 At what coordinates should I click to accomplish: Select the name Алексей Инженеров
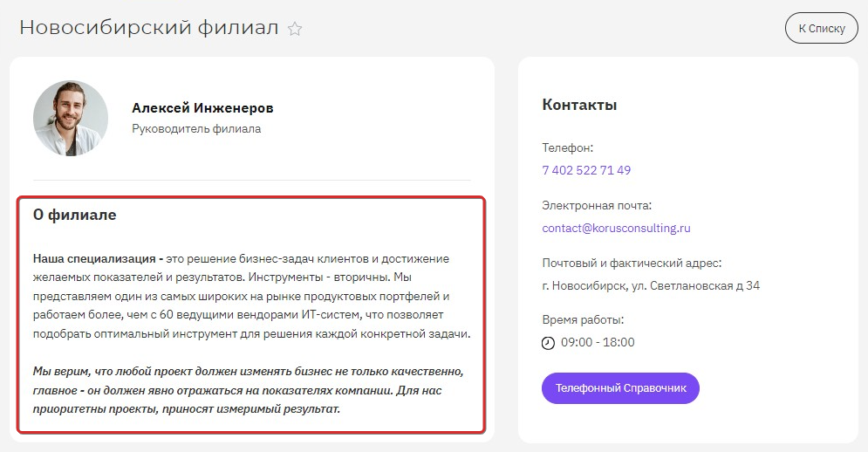[202, 108]
